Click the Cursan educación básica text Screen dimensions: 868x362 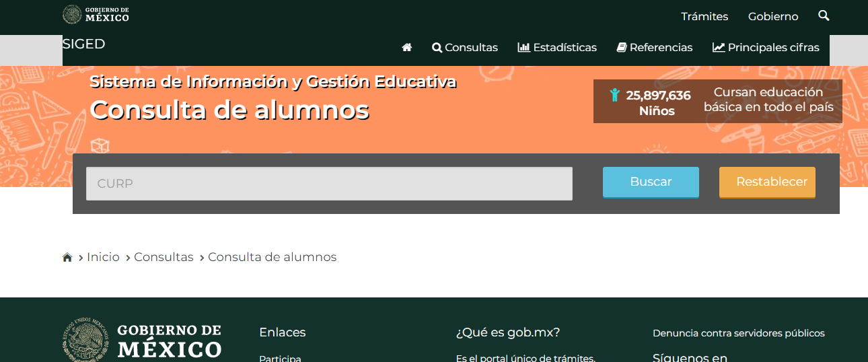[768, 100]
